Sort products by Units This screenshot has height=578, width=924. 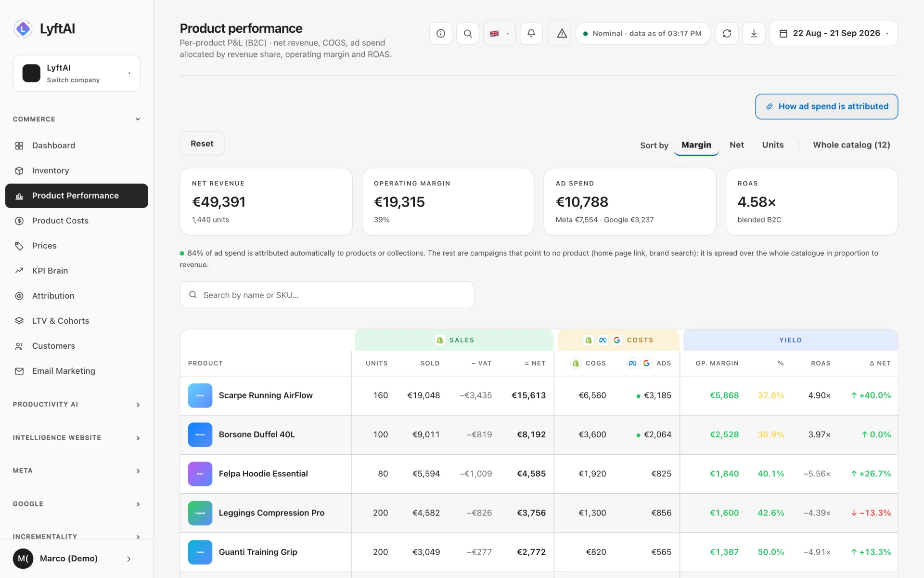[772, 145]
